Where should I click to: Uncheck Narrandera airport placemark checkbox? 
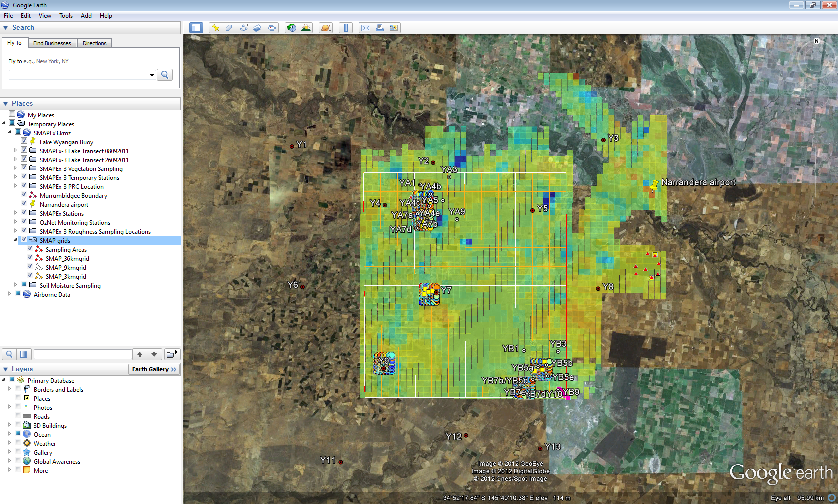click(24, 204)
